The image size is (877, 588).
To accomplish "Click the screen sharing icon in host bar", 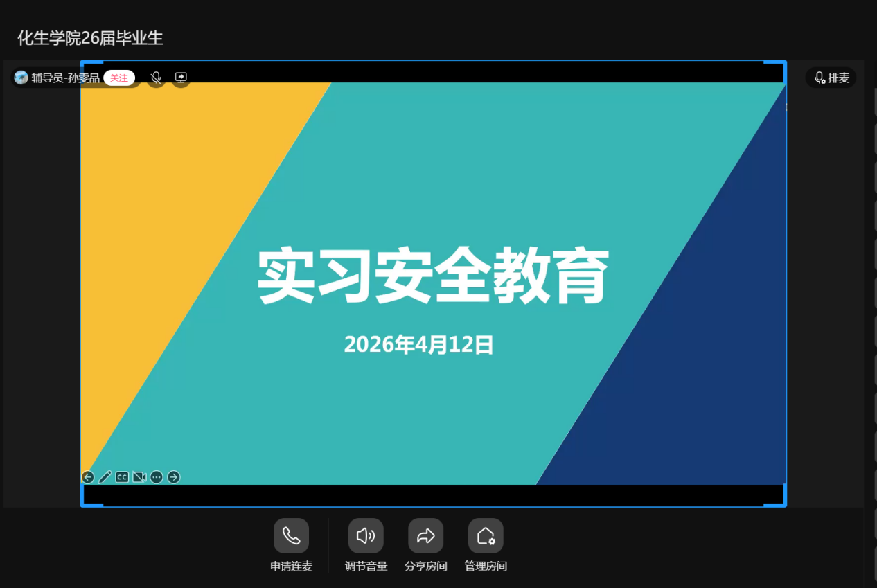I will tap(181, 78).
